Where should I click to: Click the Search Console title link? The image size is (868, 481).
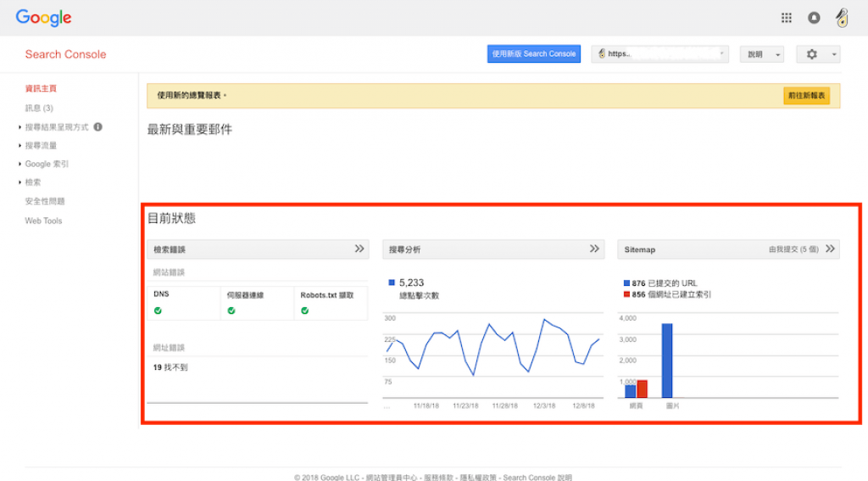[x=65, y=54]
